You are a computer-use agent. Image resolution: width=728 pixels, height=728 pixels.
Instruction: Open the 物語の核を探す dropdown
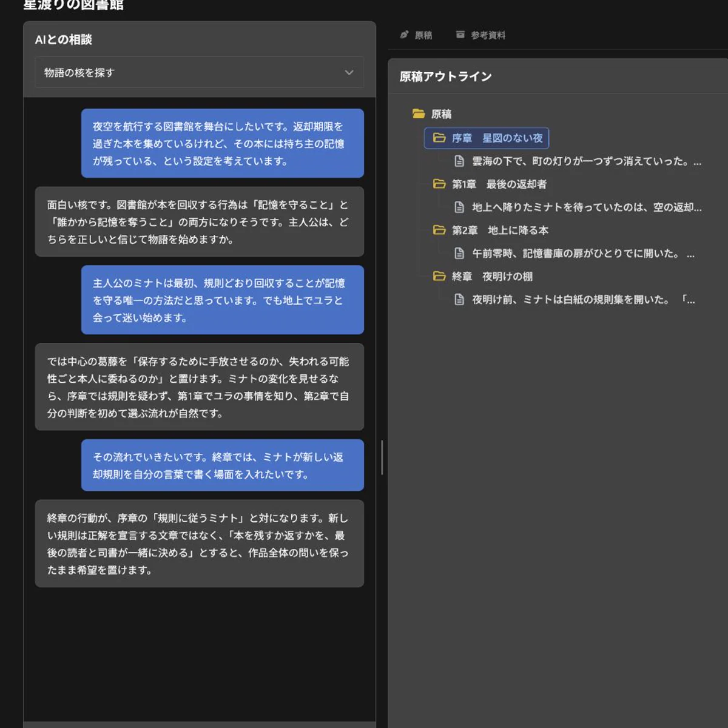pyautogui.click(x=199, y=72)
